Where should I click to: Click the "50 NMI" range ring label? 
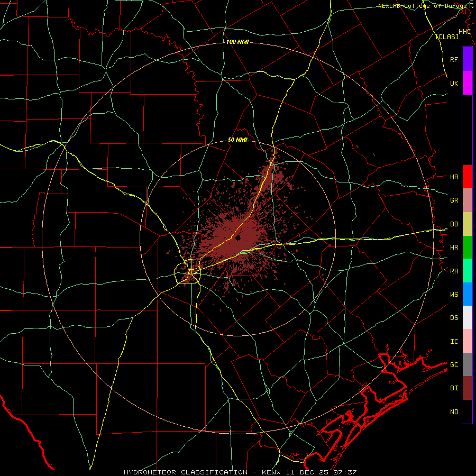click(237, 140)
